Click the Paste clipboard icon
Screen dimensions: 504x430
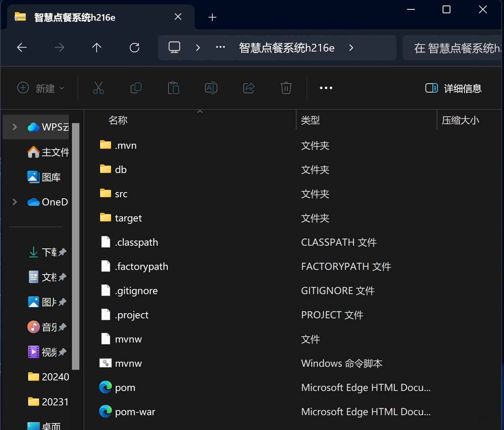[174, 88]
